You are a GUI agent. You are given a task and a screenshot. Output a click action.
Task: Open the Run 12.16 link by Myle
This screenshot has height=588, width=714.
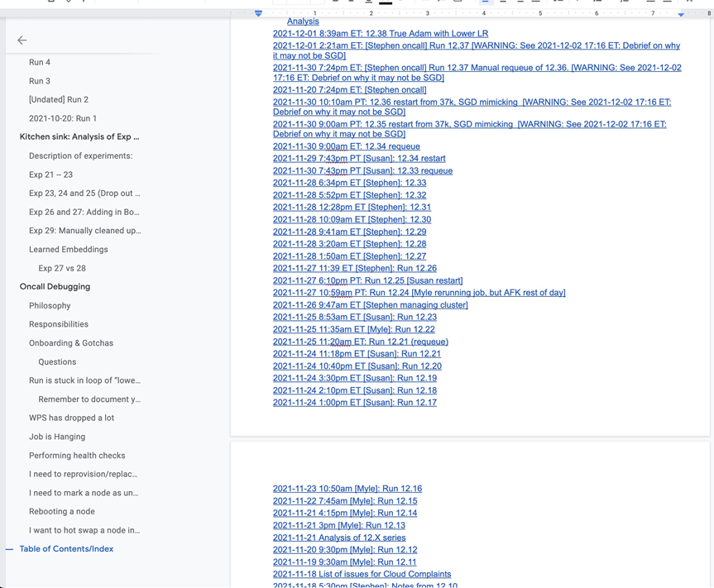click(347, 489)
